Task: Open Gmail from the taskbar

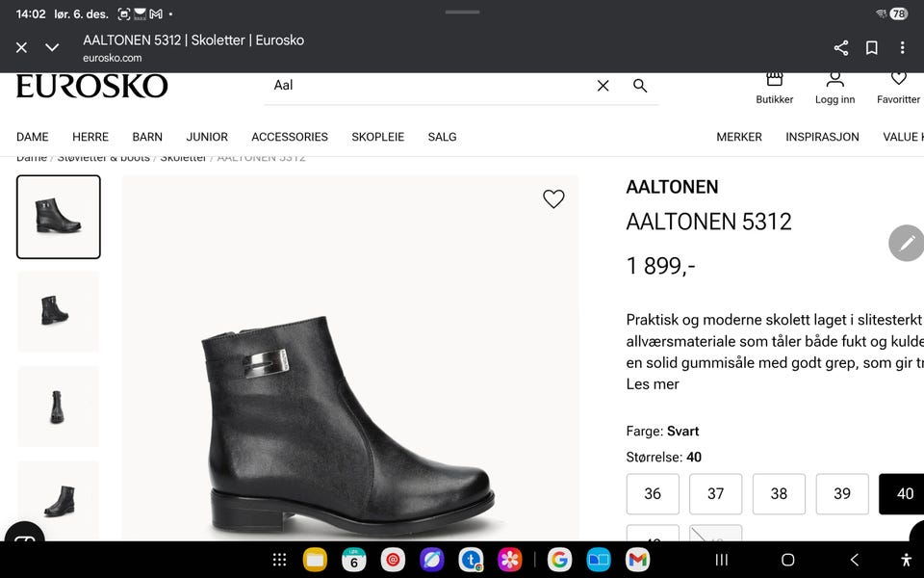Action: 638,559
